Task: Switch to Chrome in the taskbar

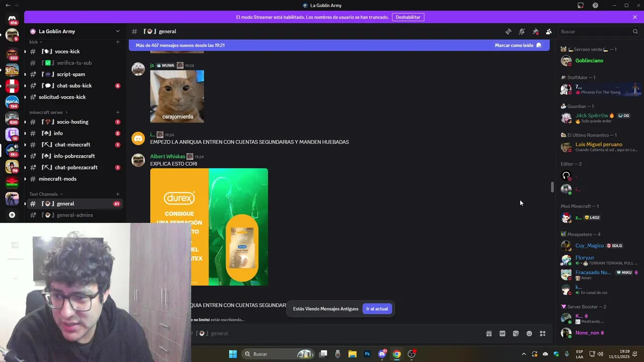Action: pos(397,354)
